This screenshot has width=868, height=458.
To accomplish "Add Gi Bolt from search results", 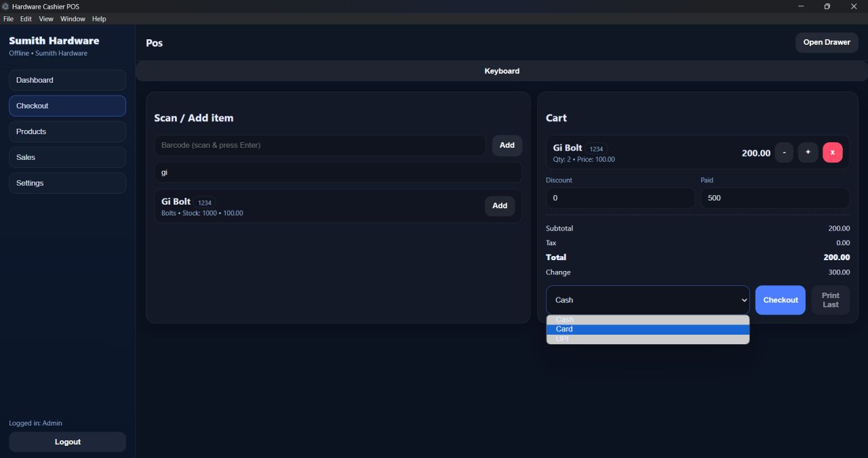I will point(500,206).
